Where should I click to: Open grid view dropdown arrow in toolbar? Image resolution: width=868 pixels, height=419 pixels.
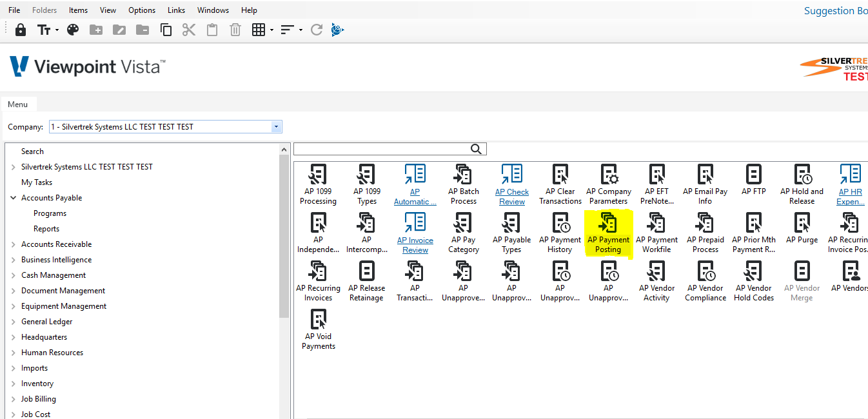click(272, 30)
